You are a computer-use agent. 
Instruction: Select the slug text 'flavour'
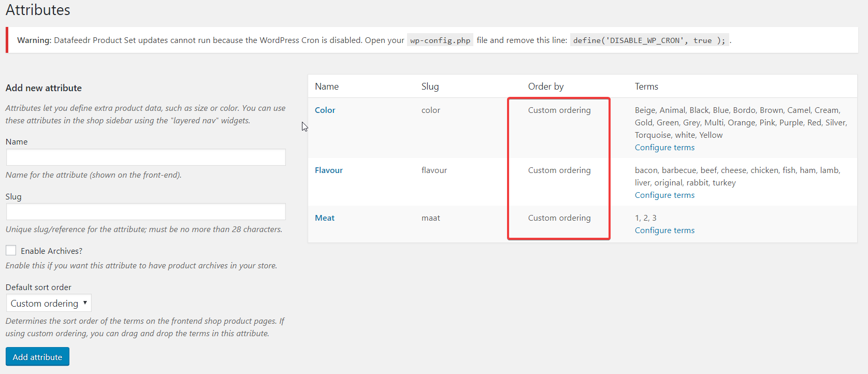pyautogui.click(x=434, y=170)
